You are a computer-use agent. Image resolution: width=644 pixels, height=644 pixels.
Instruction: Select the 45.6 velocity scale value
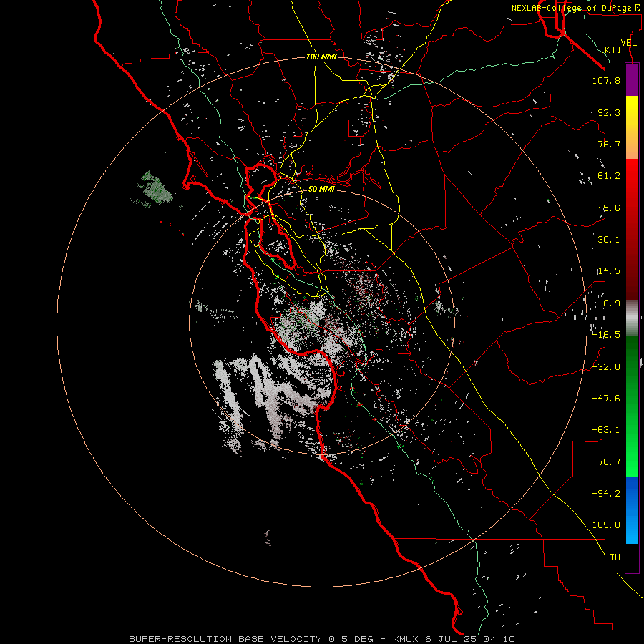coord(609,208)
